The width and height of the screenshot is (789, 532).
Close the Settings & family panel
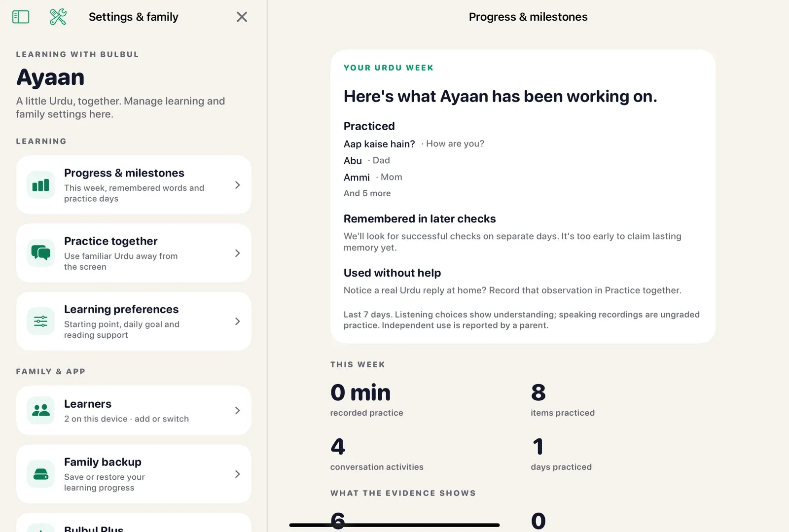click(x=242, y=17)
